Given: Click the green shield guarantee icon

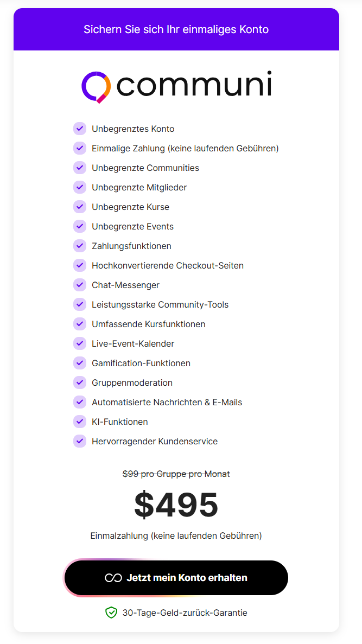Looking at the screenshot, I should 111,613.
